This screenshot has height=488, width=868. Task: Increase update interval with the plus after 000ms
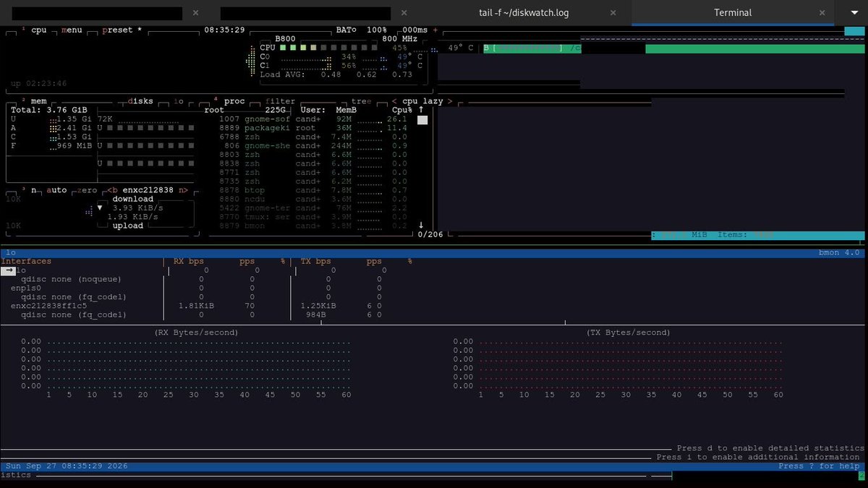pyautogui.click(x=435, y=30)
